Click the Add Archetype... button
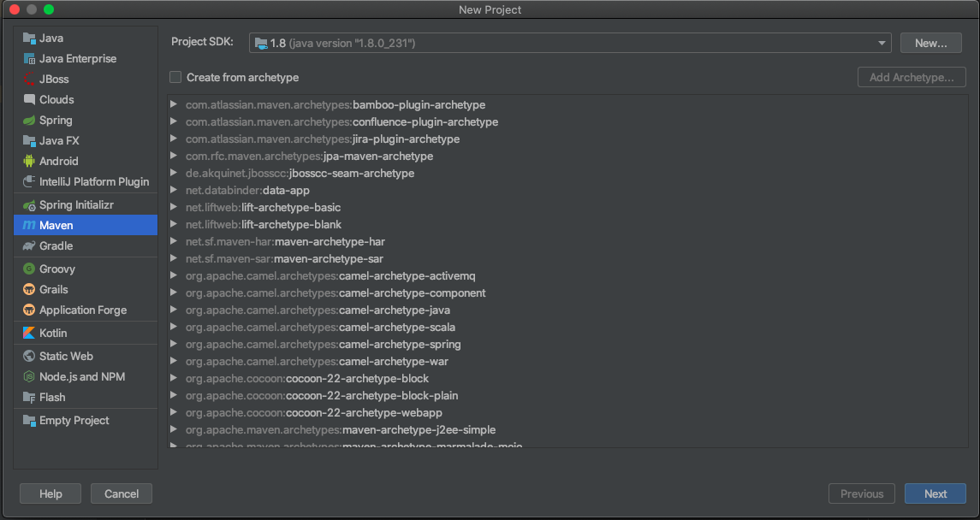Screen dimensions: 980x520 [x=912, y=78]
